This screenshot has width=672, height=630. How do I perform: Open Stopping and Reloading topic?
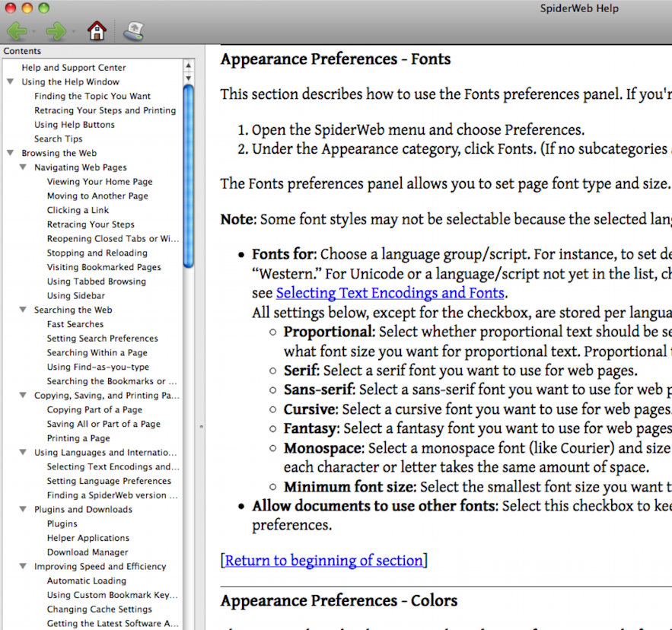(97, 253)
